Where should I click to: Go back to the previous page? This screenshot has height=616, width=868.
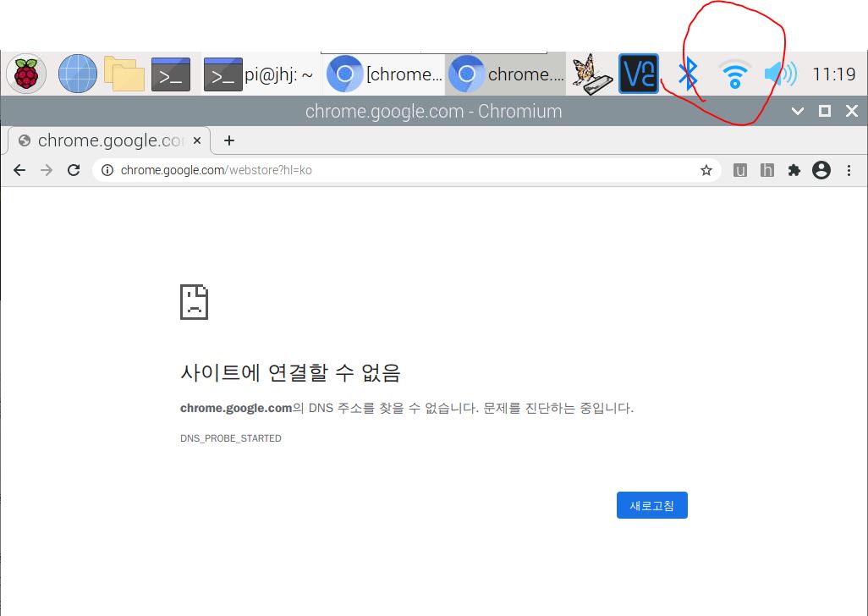19,170
